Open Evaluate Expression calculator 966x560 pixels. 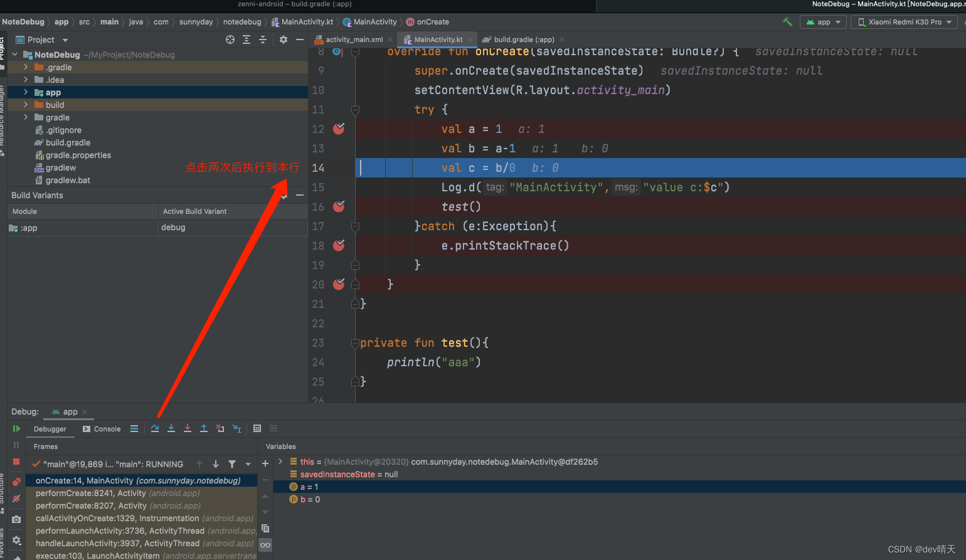tap(257, 428)
